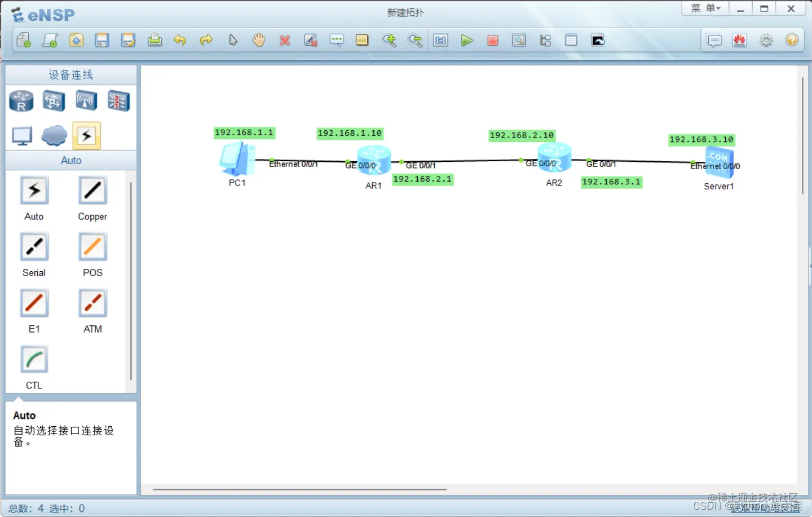
Task: Redo the last undone action
Action: pos(206,40)
